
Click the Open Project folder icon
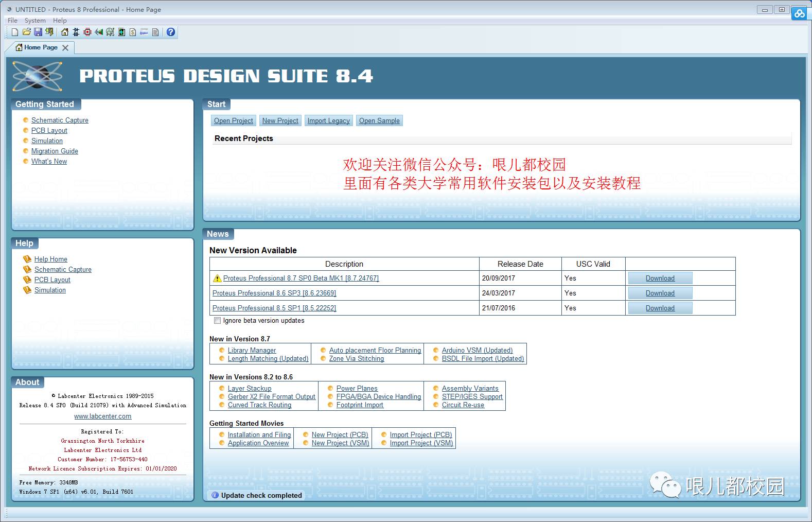(27, 32)
